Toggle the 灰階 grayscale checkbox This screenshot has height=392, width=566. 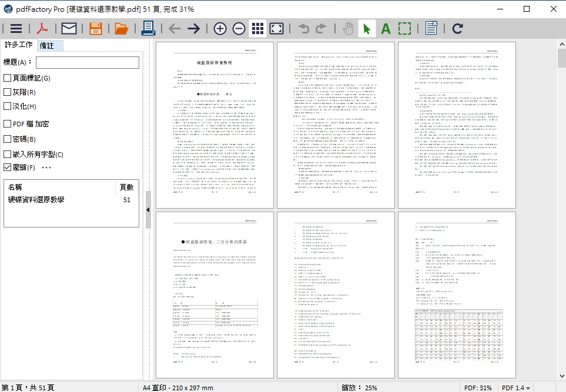(8, 92)
